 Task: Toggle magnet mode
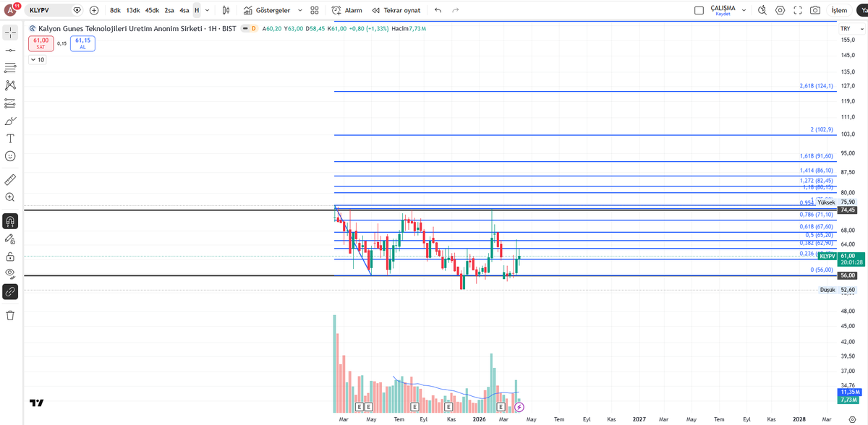[11, 221]
